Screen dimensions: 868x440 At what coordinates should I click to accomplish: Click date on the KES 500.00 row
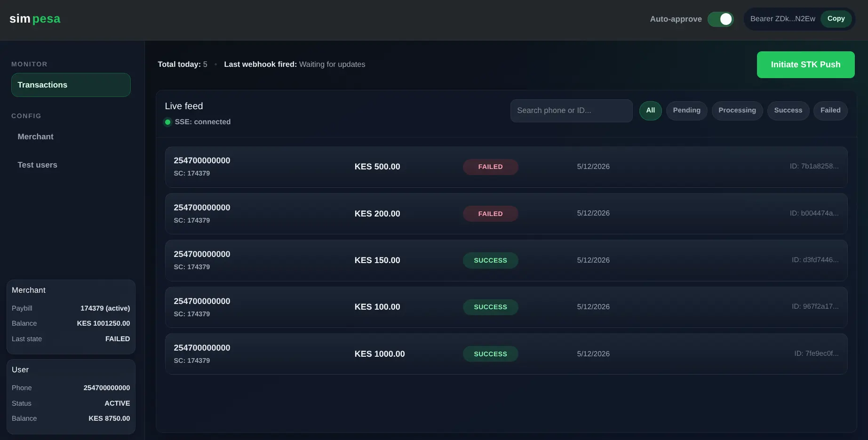click(593, 167)
